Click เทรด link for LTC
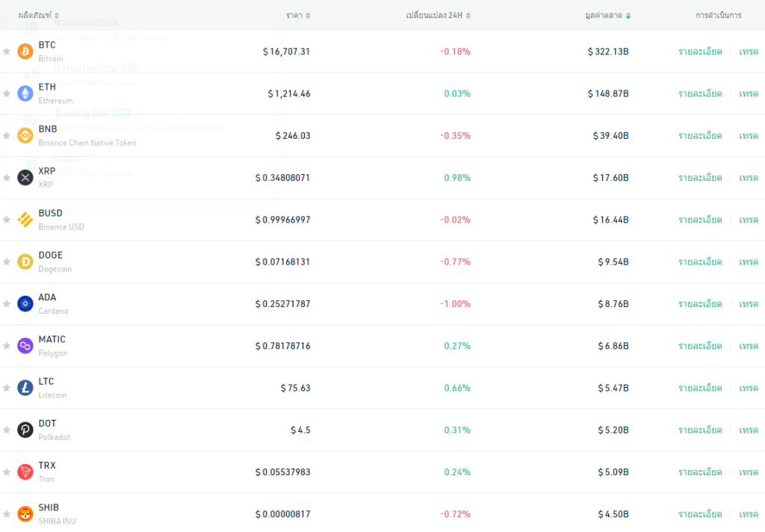This screenshot has height=532, width=765. point(749,388)
